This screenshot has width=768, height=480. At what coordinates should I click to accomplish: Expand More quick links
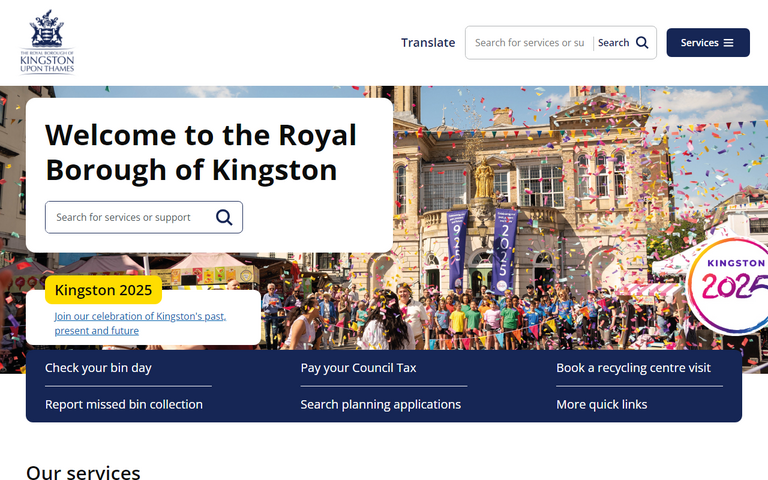click(x=601, y=405)
